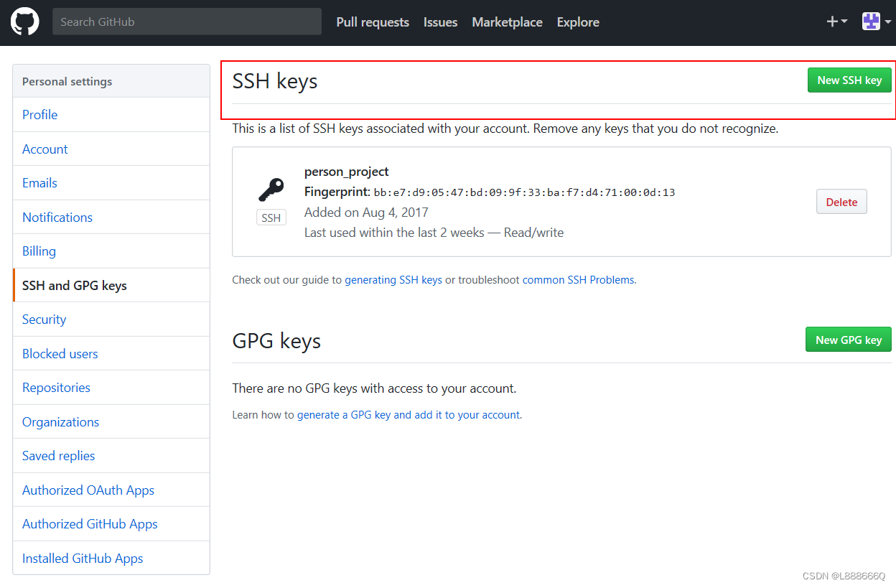Select the fingerprint value bb:e7:d9 text
Image resolution: width=896 pixels, height=588 pixels.
524,192
